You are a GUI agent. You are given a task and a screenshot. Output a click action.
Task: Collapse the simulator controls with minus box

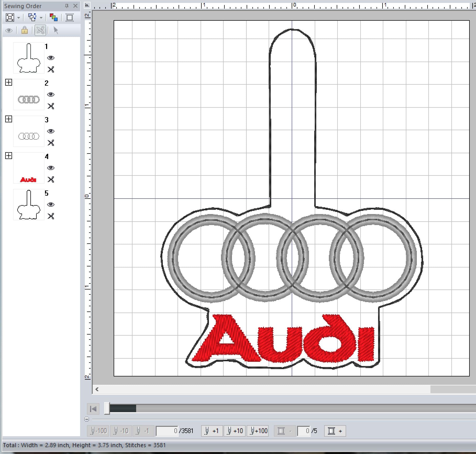[x=87, y=419]
